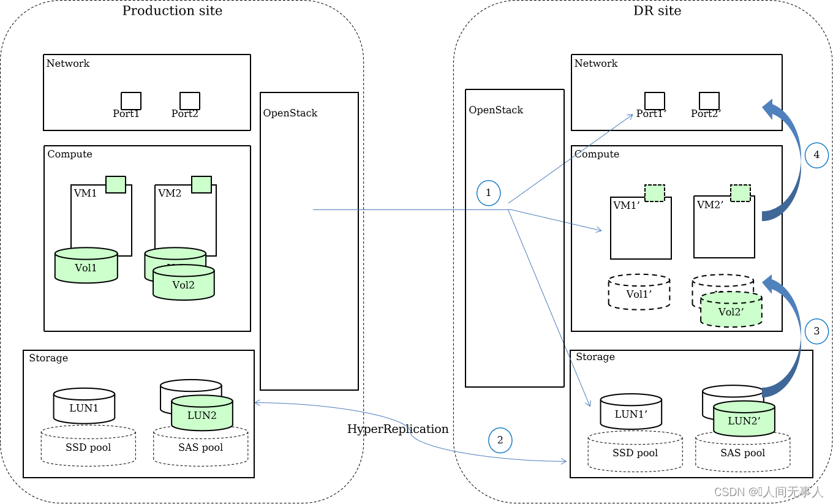Screen dimensions: 833x504
Task: Click "Network" label in Production site
Action: (x=68, y=63)
